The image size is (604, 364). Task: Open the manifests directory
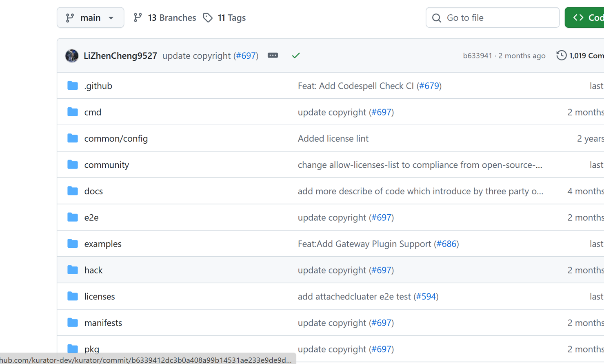[x=103, y=323]
